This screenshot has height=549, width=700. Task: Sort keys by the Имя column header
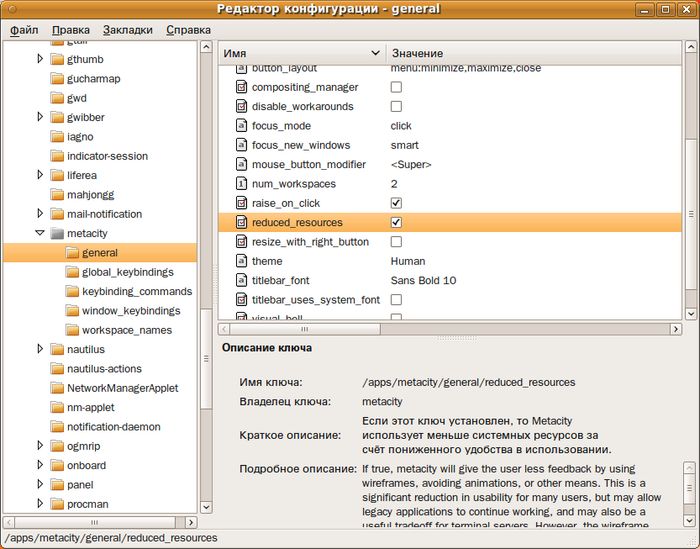pos(302,53)
